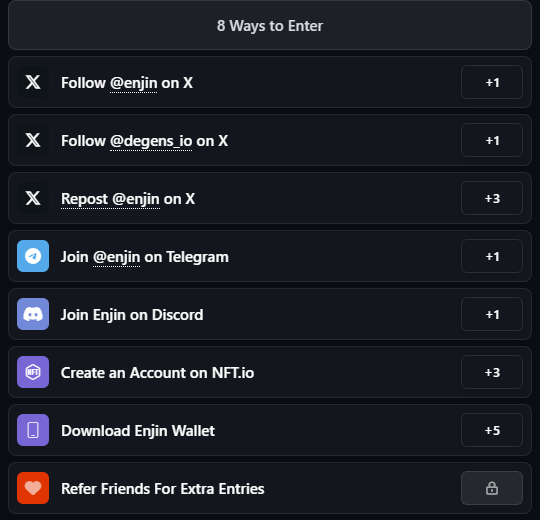The height and width of the screenshot is (520, 540).
Task: Open the @degens_io profile link
Action: coord(151,141)
